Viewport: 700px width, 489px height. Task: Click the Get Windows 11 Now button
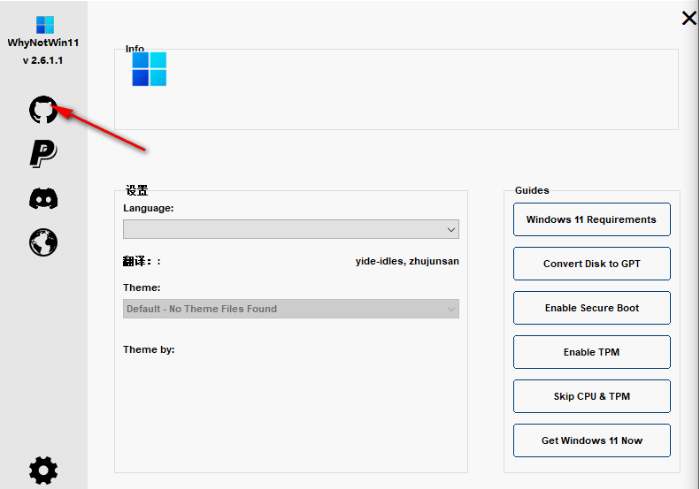[x=591, y=441]
